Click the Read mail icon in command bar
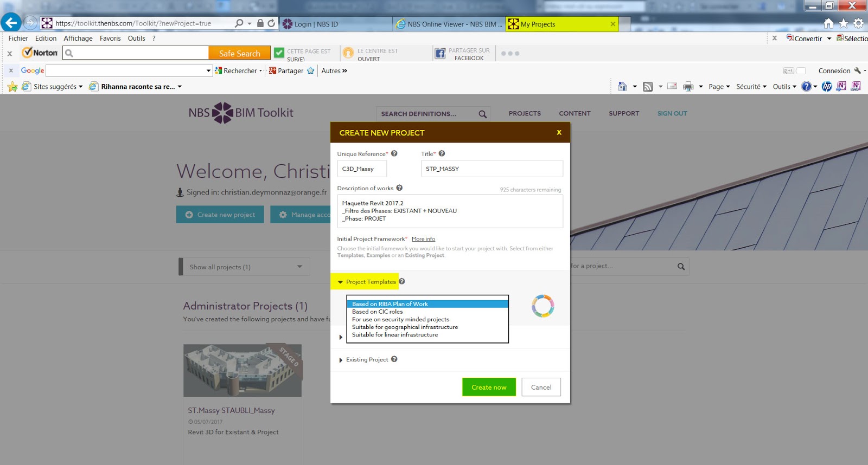868x465 pixels. (x=672, y=86)
